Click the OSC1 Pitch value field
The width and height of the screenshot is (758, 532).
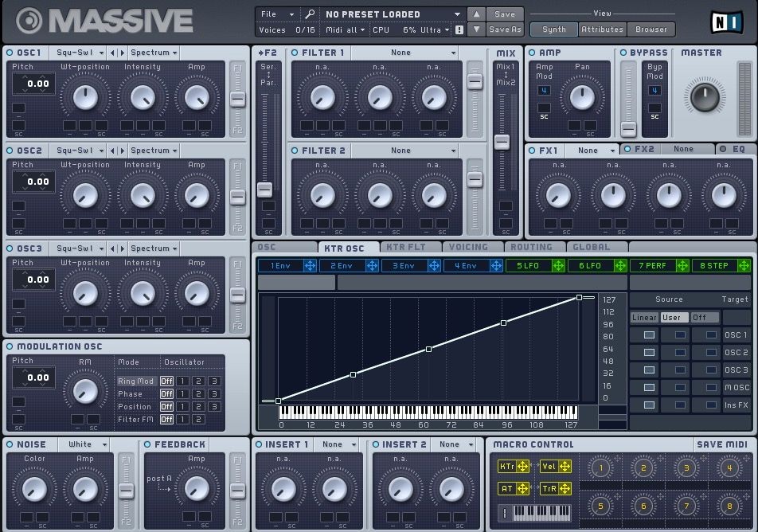point(33,84)
